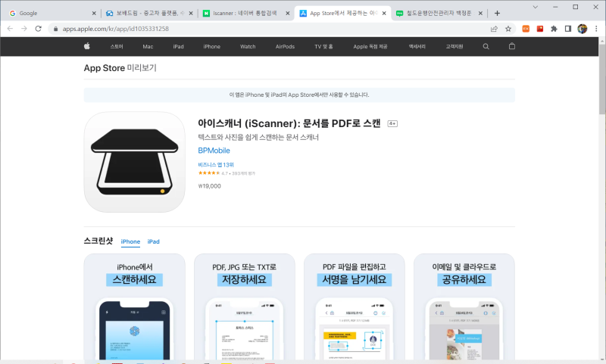Close the Iscanner 네이버 통합검색 tab

tap(287, 13)
